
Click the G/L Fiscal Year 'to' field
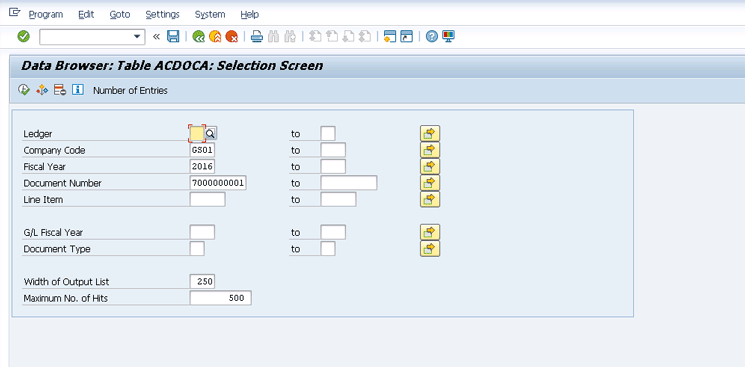click(x=333, y=232)
